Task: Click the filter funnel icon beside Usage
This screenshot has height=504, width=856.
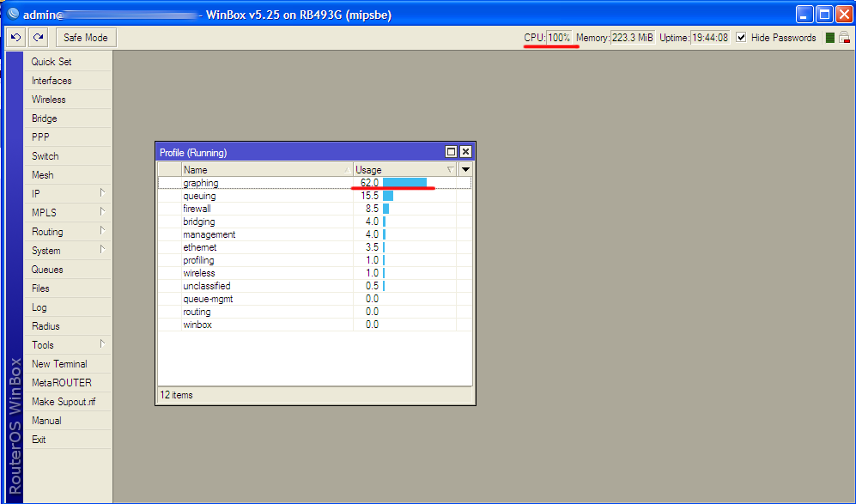Action: click(x=451, y=169)
